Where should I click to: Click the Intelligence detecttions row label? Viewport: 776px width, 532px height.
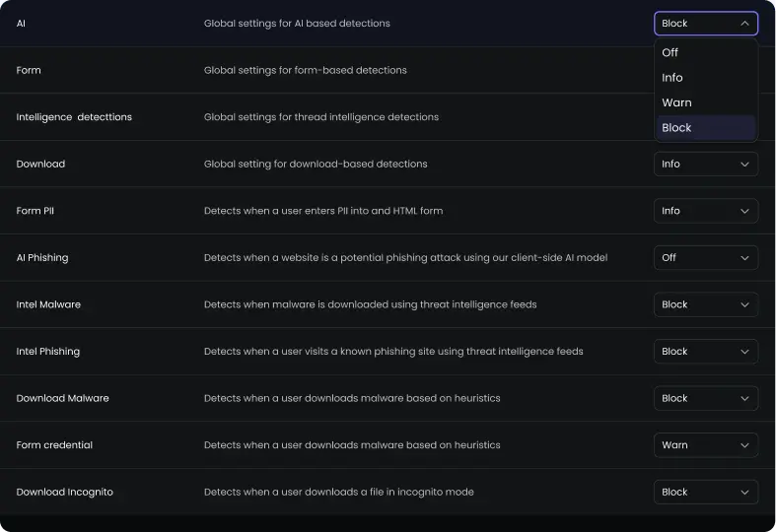[x=74, y=117]
